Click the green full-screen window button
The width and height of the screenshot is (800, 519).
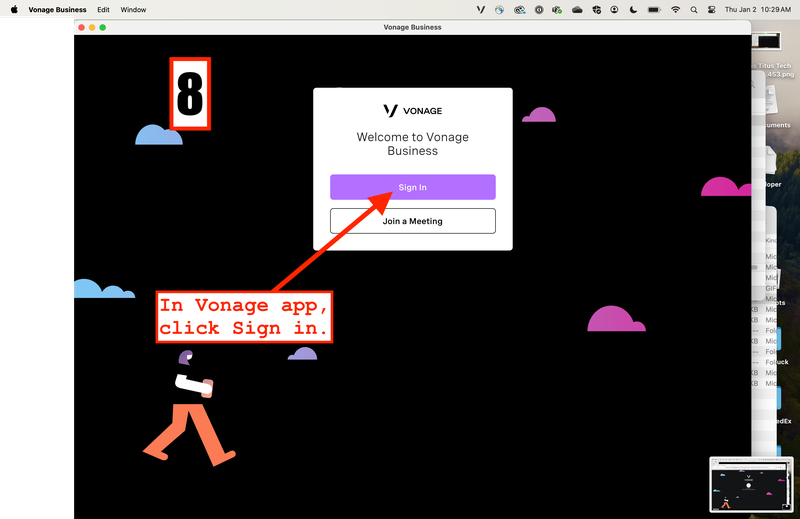(104, 27)
